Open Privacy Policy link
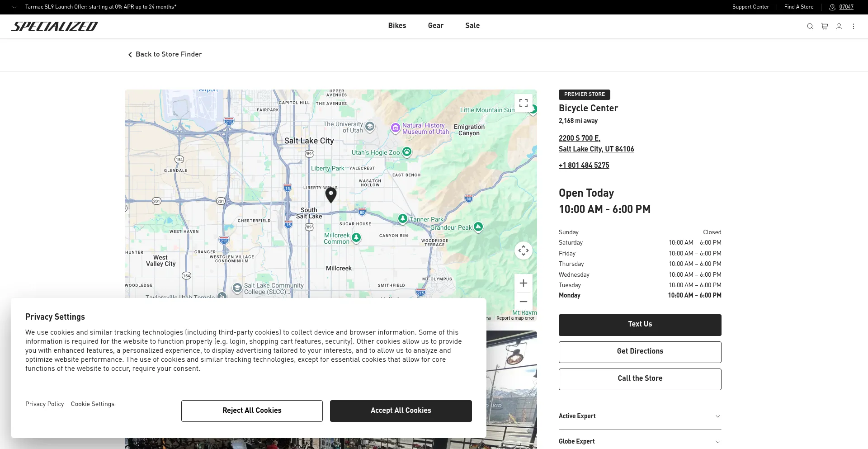The width and height of the screenshot is (868, 449). coord(45,404)
